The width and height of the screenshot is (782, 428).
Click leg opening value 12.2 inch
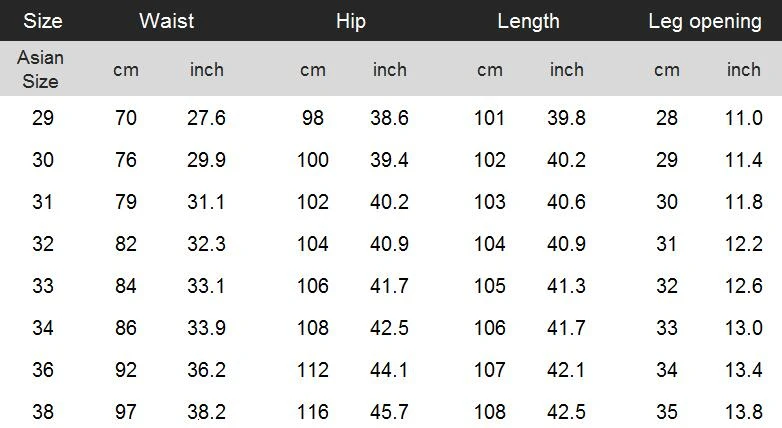(743, 244)
